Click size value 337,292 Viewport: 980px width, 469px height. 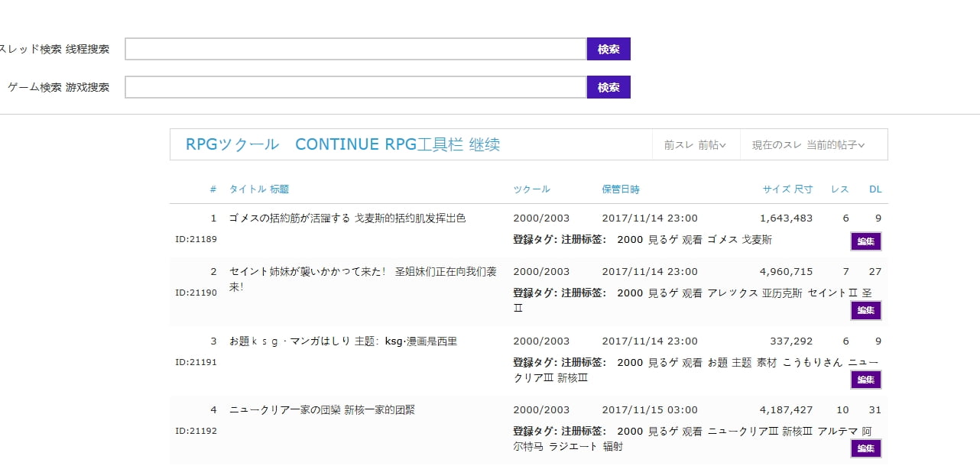pyautogui.click(x=791, y=341)
